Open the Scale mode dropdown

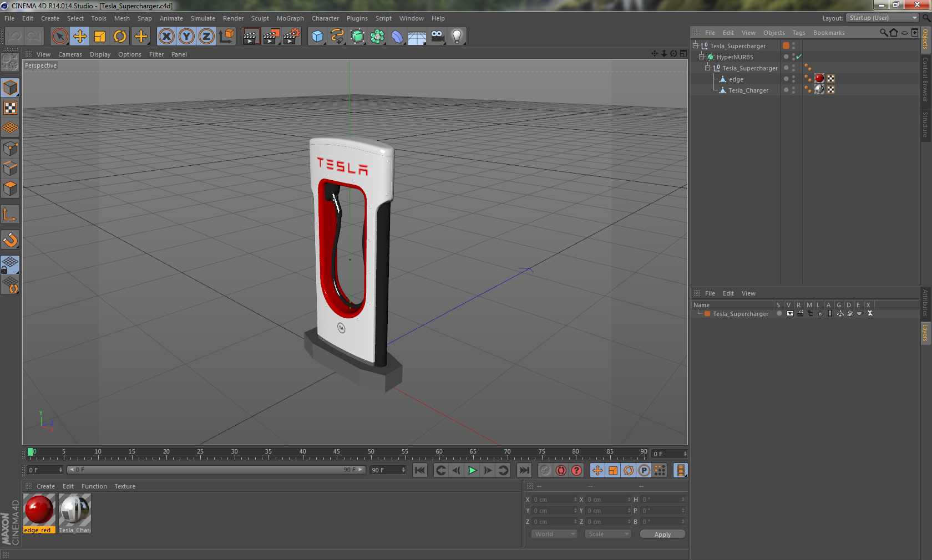[x=608, y=534]
